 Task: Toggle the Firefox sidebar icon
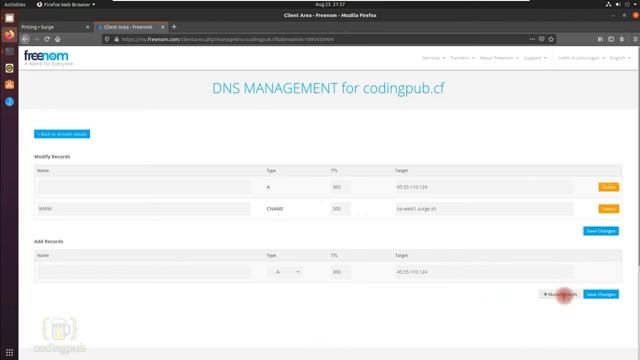click(611, 39)
